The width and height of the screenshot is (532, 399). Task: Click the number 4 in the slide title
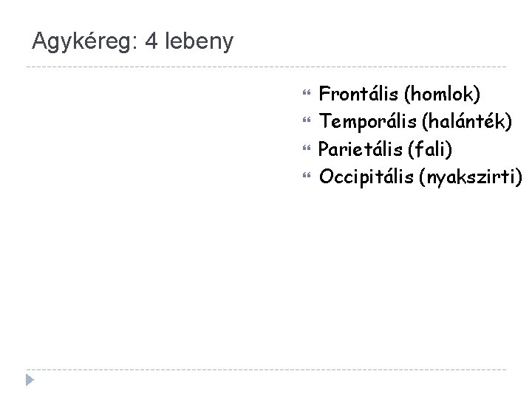click(151, 41)
